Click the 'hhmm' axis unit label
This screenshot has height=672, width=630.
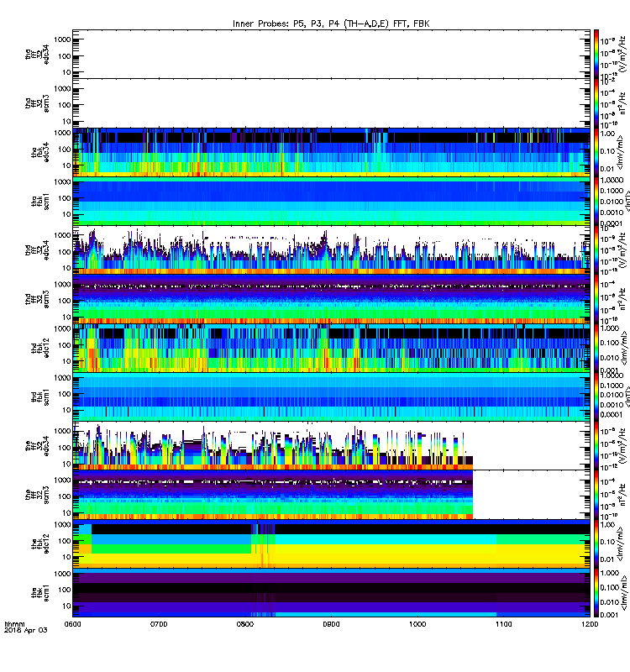[x=14, y=624]
